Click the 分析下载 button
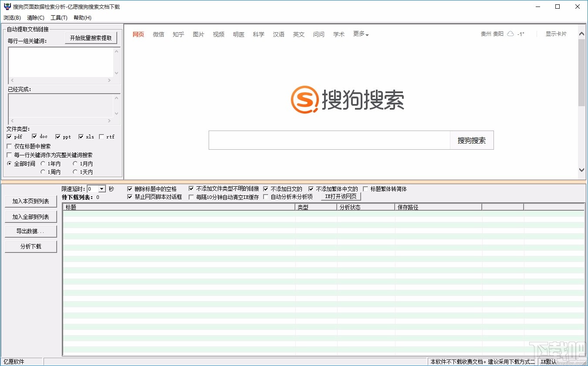This screenshot has width=588, height=366. (x=30, y=246)
